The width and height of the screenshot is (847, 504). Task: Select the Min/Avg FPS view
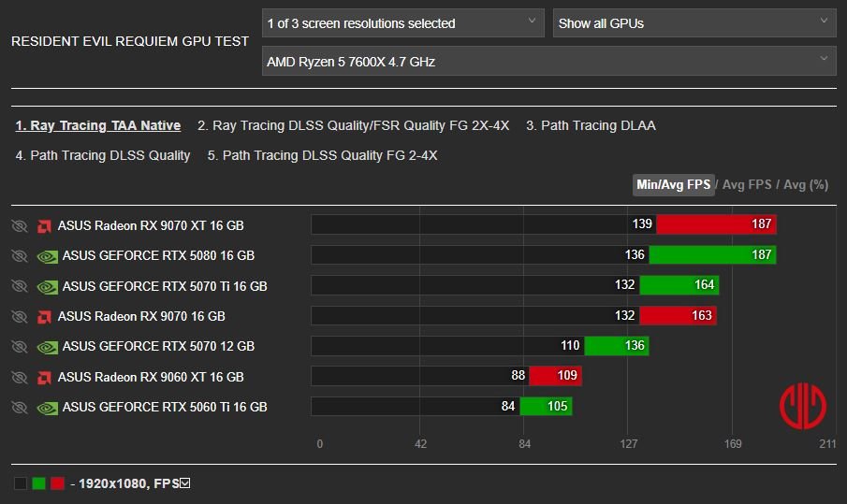point(674,184)
